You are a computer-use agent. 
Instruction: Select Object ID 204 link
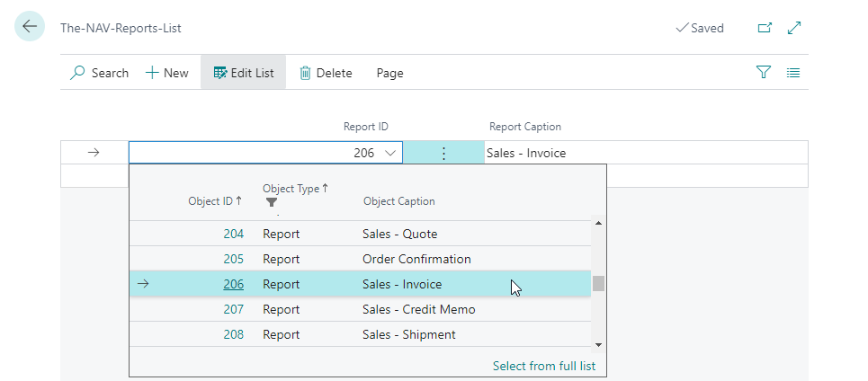click(x=233, y=234)
